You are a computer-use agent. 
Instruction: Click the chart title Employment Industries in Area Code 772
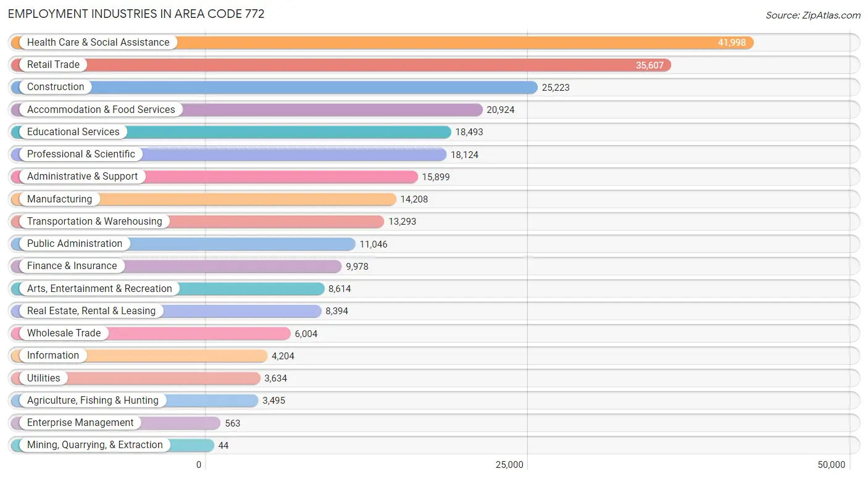(136, 14)
